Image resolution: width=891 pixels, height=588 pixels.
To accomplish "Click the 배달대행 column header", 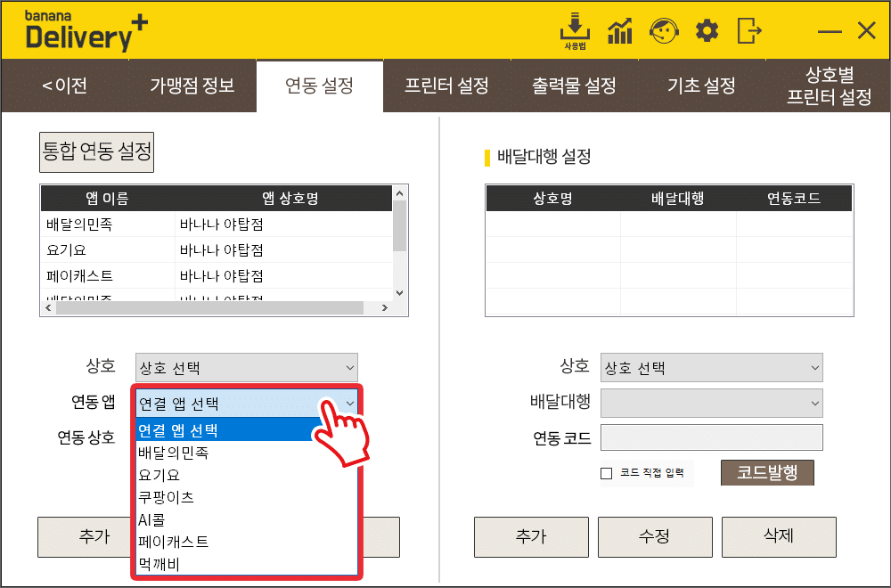I will (x=678, y=199).
